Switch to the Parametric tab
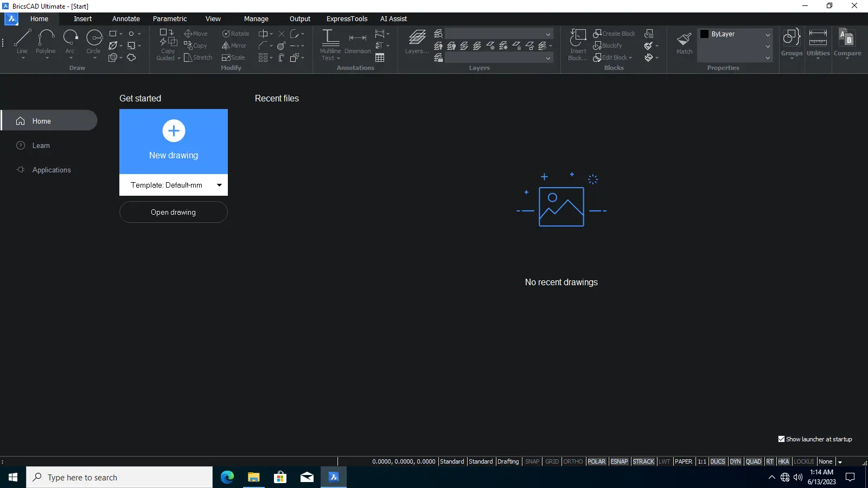The height and width of the screenshot is (488, 868). point(170,18)
